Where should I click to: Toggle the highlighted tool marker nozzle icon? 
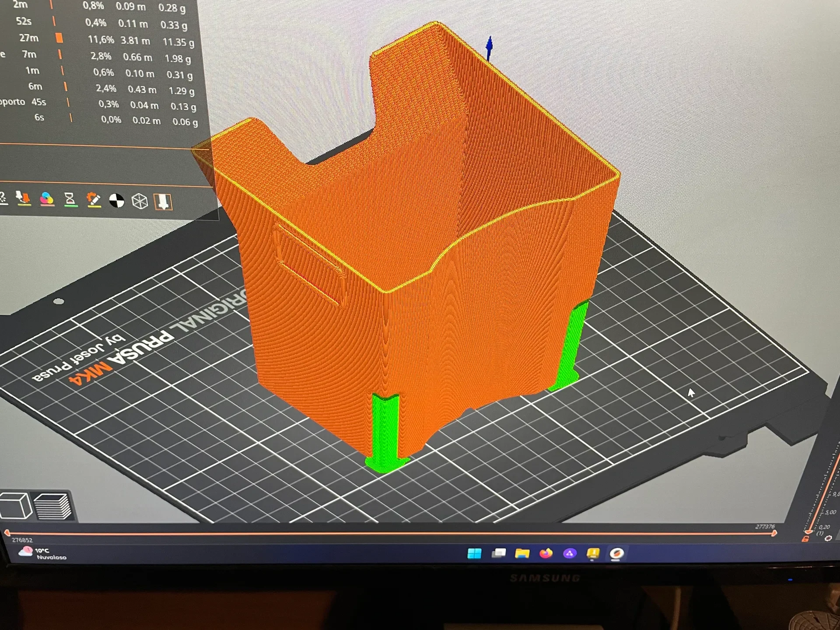163,202
